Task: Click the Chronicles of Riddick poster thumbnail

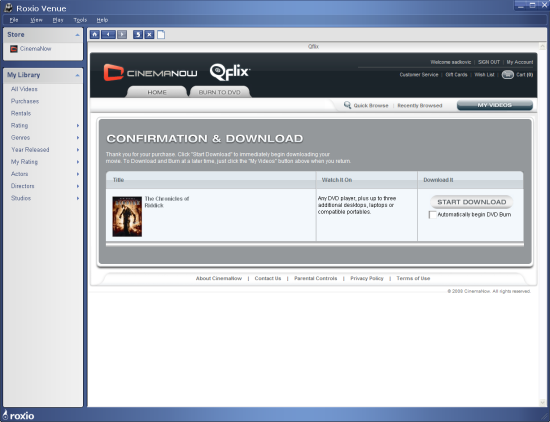Action: (127, 216)
